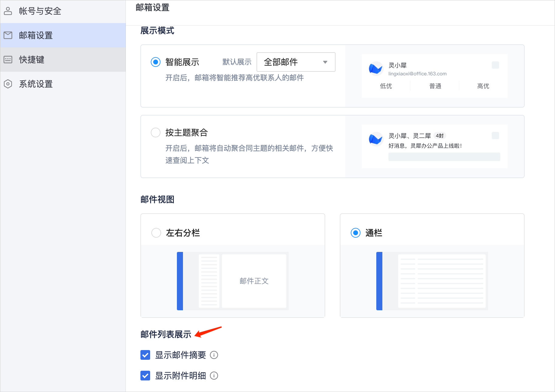555x392 pixels.
Task: Uncheck the 显示附件明细 checkbox
Action: 145,376
